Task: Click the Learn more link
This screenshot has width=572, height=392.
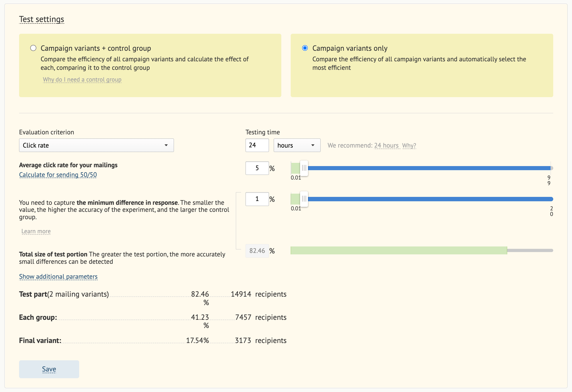Action: [x=36, y=231]
